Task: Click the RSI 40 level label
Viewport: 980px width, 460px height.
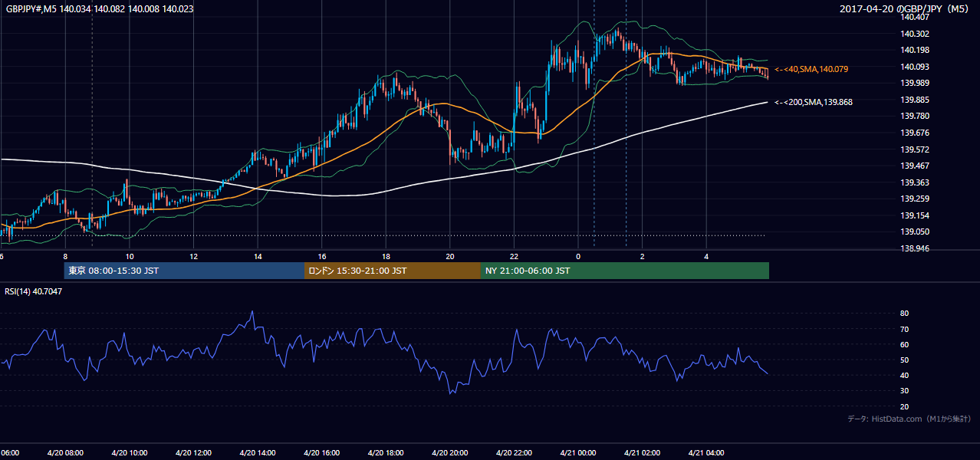Action: pos(904,375)
